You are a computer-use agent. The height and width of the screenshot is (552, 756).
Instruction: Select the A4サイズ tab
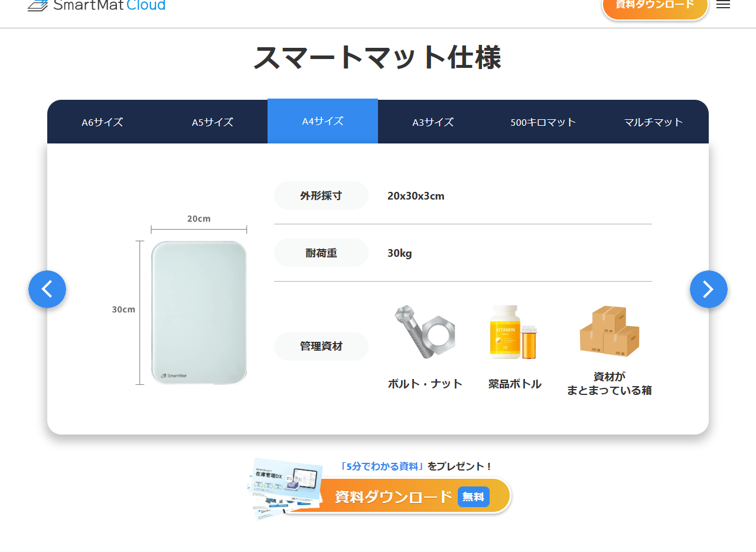pyautogui.click(x=322, y=121)
